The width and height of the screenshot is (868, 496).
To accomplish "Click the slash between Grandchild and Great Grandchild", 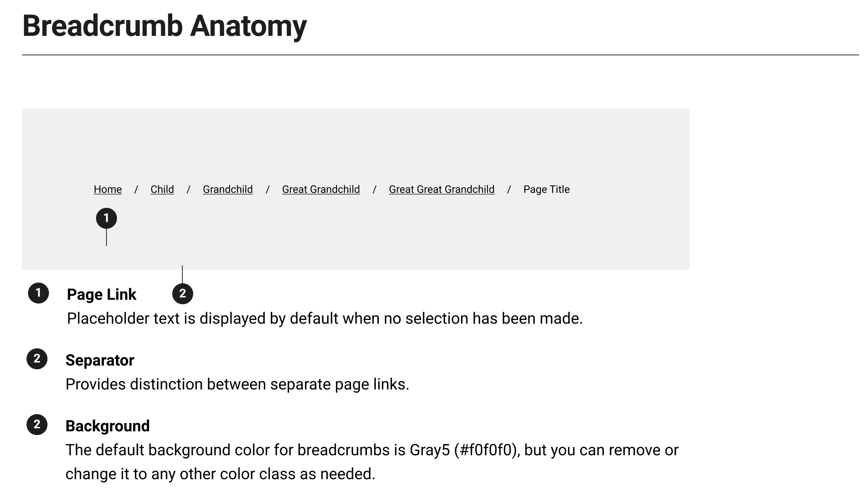I will click(x=268, y=190).
